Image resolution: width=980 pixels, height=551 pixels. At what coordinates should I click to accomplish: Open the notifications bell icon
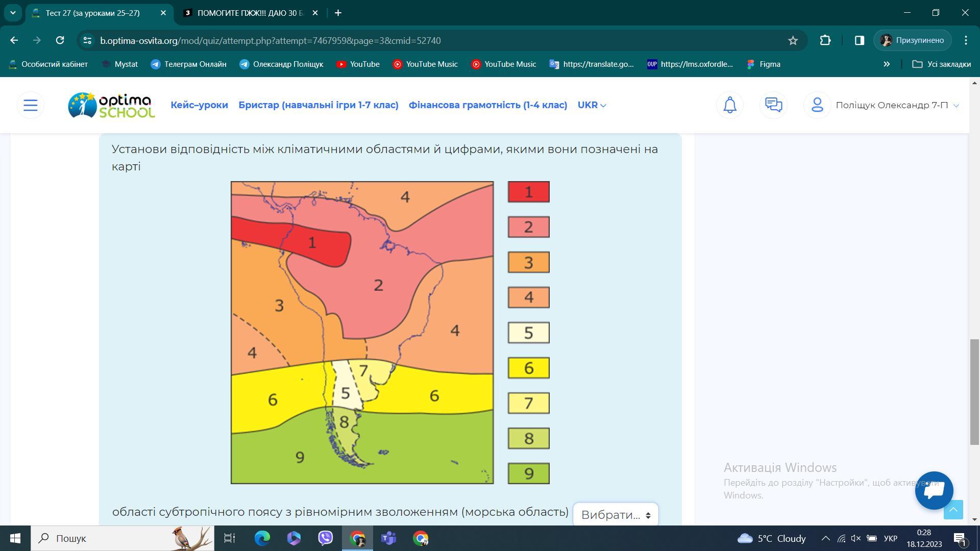(x=730, y=105)
